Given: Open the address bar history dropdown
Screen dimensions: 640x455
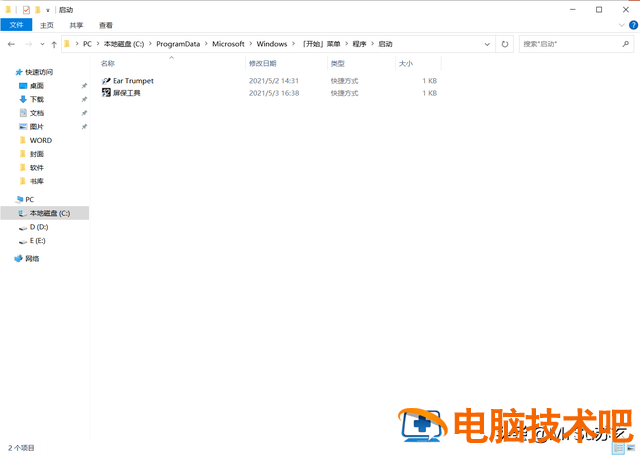Looking at the screenshot, I should point(487,44).
